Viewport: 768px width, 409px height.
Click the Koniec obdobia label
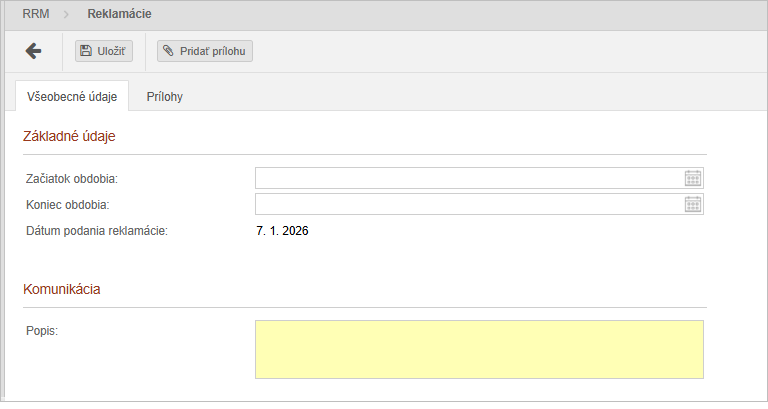[x=67, y=205]
